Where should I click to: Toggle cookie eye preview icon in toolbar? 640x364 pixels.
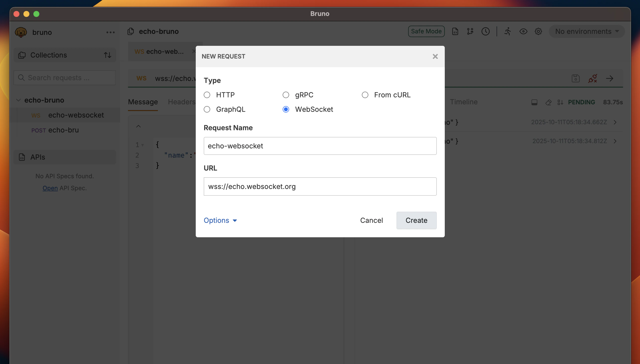(523, 32)
